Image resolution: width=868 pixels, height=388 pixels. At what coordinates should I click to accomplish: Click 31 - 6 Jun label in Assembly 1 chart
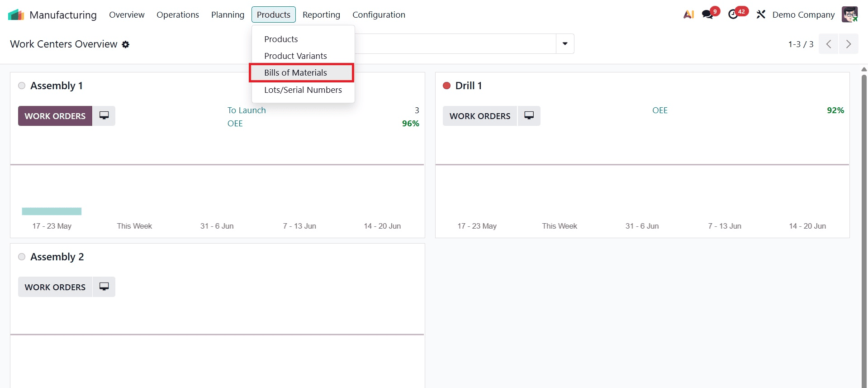[217, 226]
